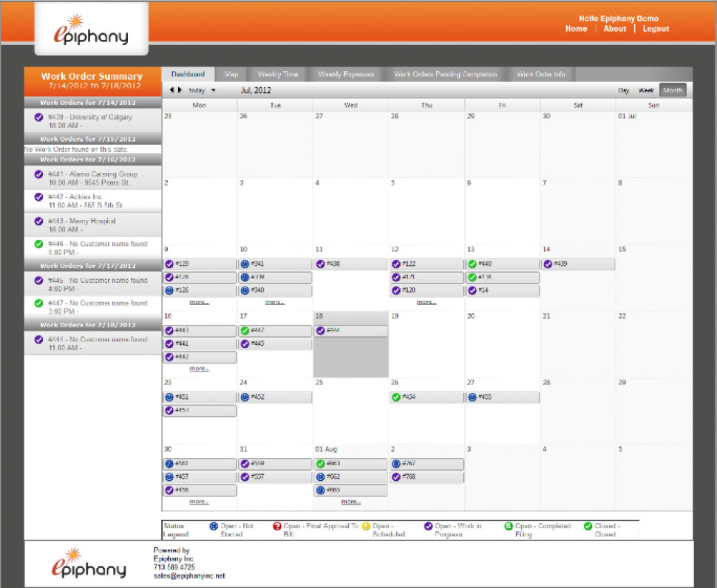Click the About link in header
Screen dimensions: 717x588
pyautogui.click(x=614, y=29)
